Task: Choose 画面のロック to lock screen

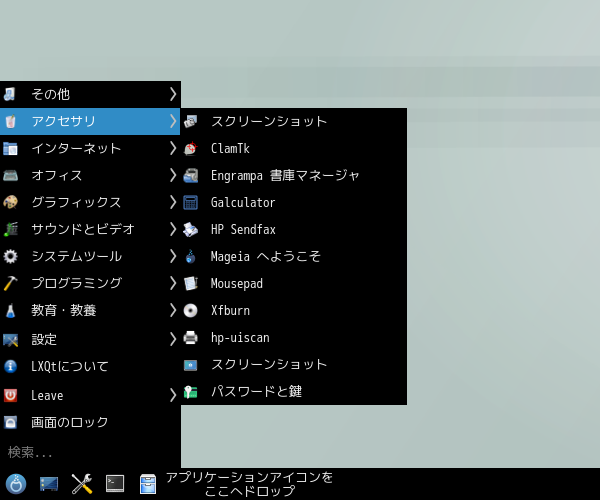Action: pyautogui.click(x=90, y=422)
